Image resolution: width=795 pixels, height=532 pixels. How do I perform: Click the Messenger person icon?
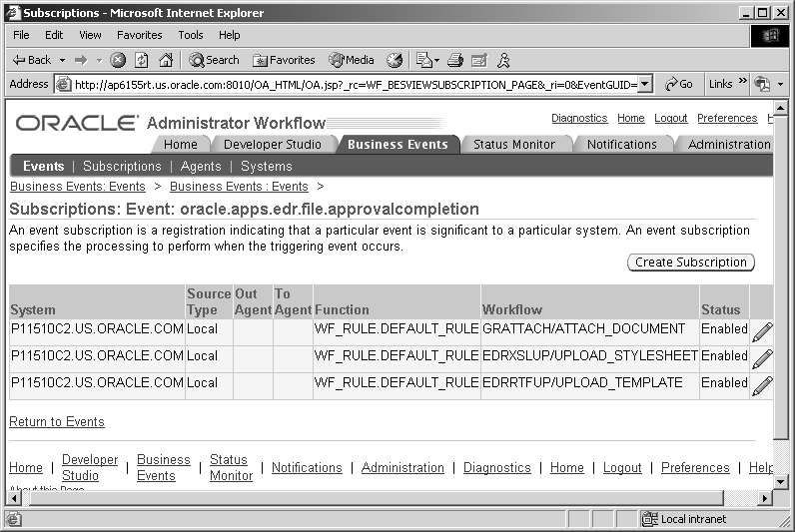click(x=503, y=60)
